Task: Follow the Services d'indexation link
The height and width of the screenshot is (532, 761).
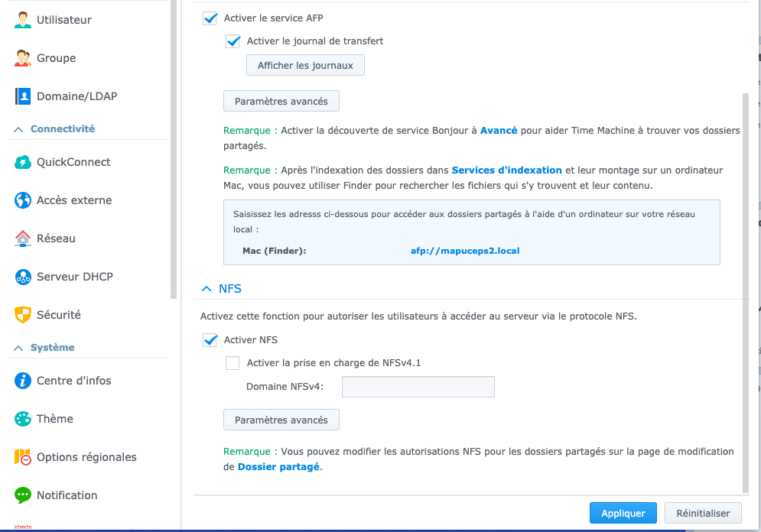Action: 506,170
